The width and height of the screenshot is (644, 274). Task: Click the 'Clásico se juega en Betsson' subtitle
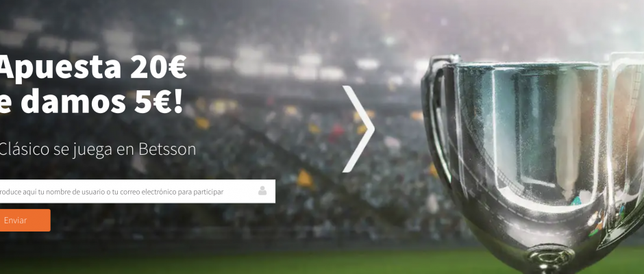pos(98,149)
